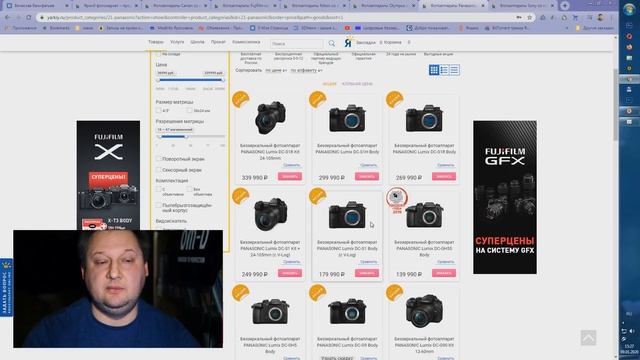Click the price slider's right handle
Screen dimensions: 640x360
(x=222, y=80)
